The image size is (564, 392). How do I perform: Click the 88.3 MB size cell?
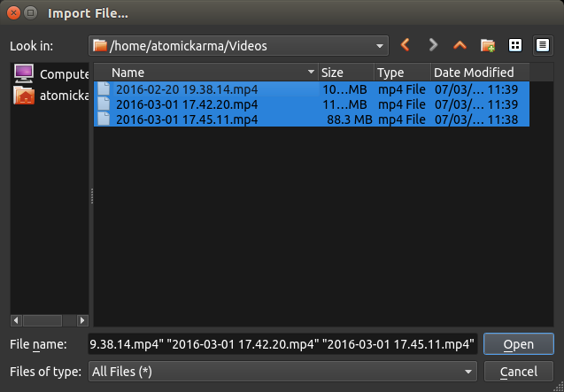[x=349, y=119]
